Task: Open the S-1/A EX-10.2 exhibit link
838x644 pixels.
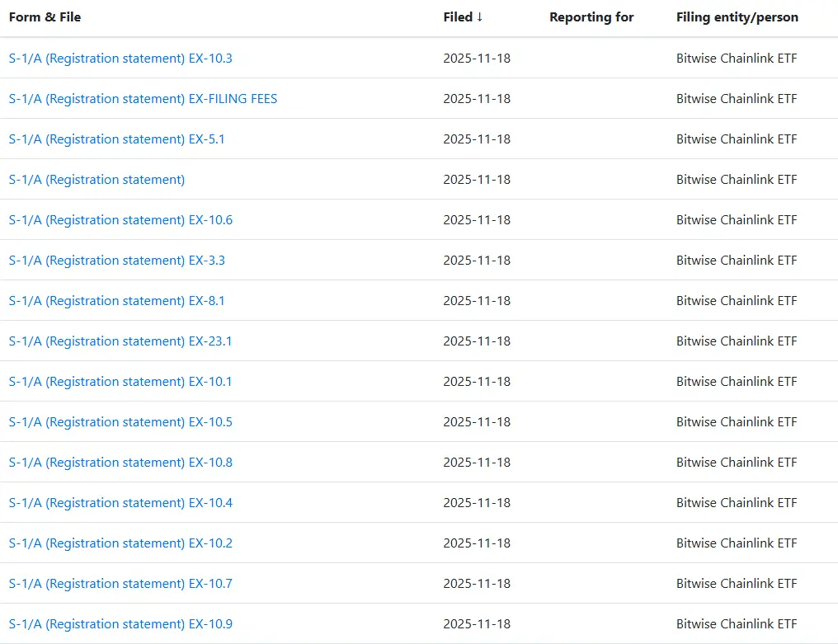Action: coord(120,543)
